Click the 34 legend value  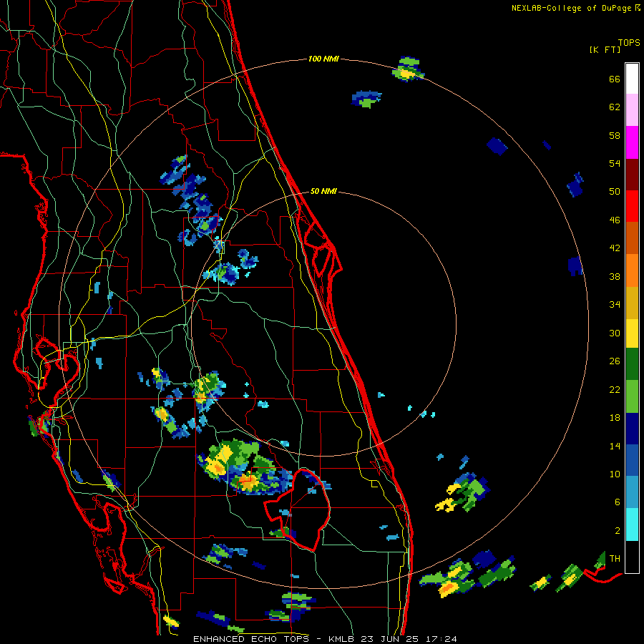tap(615, 305)
